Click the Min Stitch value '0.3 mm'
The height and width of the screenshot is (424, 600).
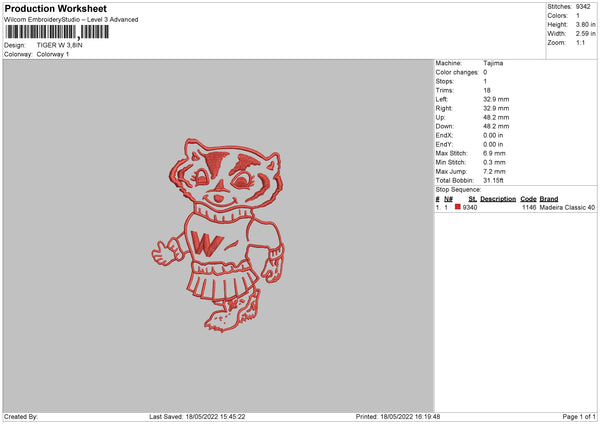pyautogui.click(x=494, y=162)
